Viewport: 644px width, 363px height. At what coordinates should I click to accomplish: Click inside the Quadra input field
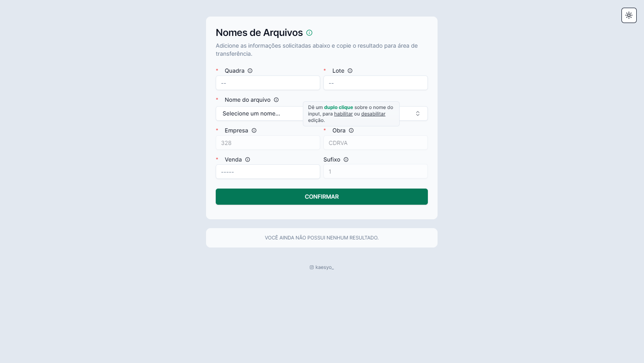(x=267, y=83)
